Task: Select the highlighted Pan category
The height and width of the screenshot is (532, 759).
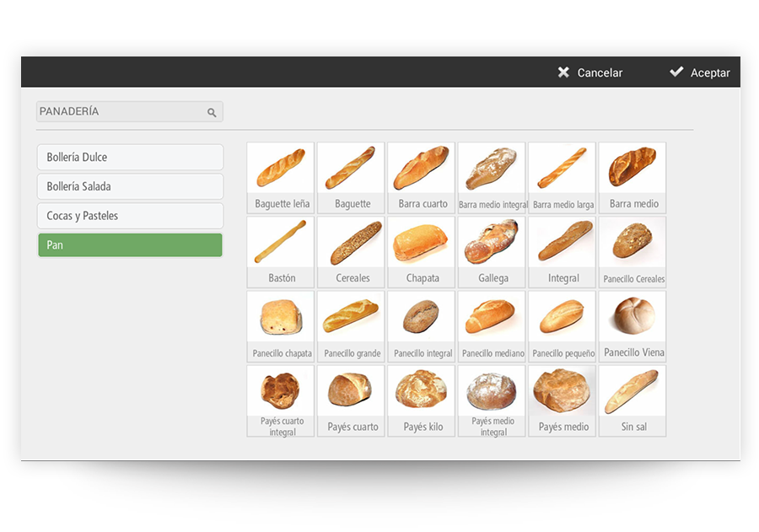Action: (130, 245)
